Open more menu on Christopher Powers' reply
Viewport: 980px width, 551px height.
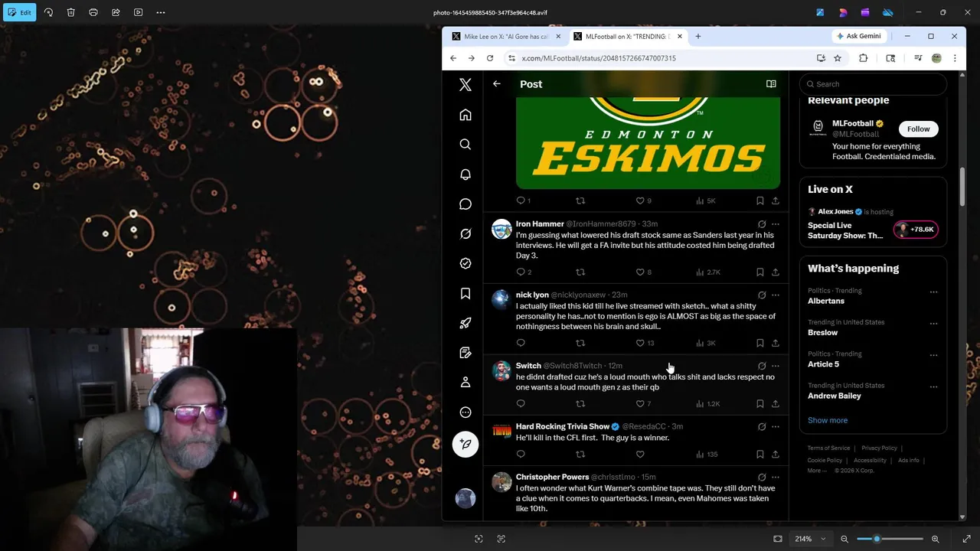[x=776, y=477]
